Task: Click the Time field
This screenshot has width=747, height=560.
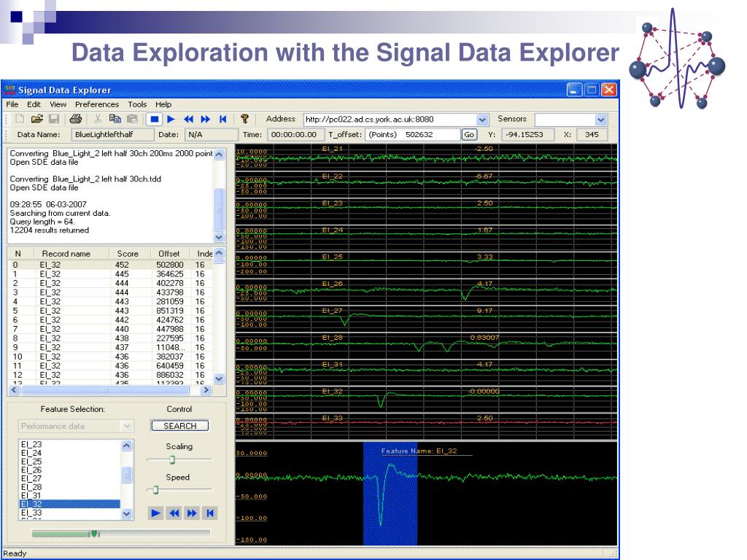Action: click(x=295, y=135)
